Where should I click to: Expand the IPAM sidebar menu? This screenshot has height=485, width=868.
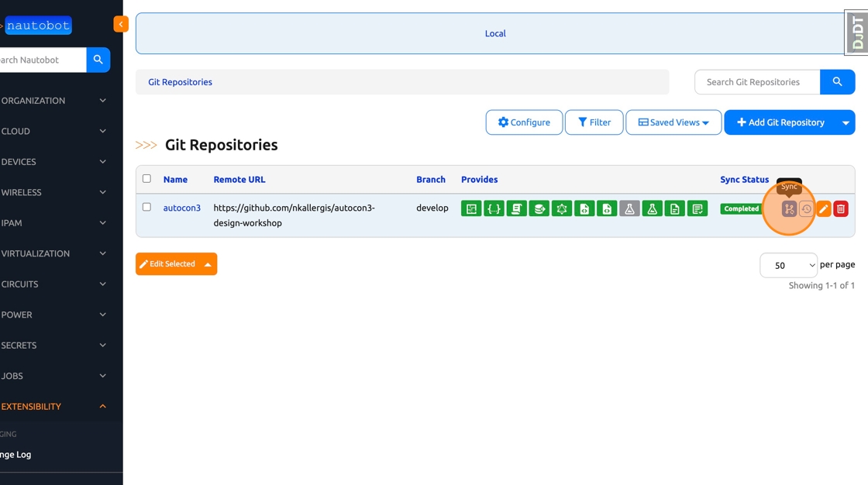pyautogui.click(x=54, y=223)
